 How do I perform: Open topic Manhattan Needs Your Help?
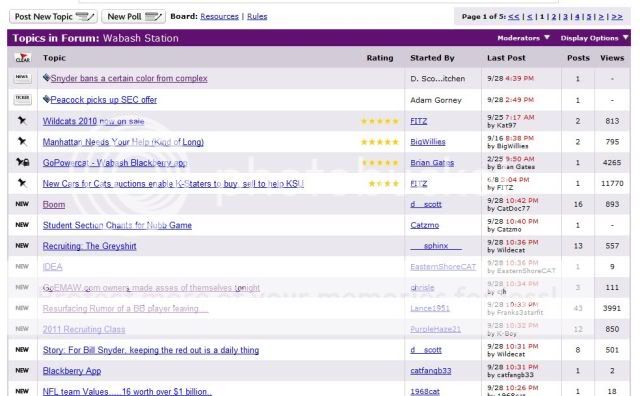(x=123, y=142)
